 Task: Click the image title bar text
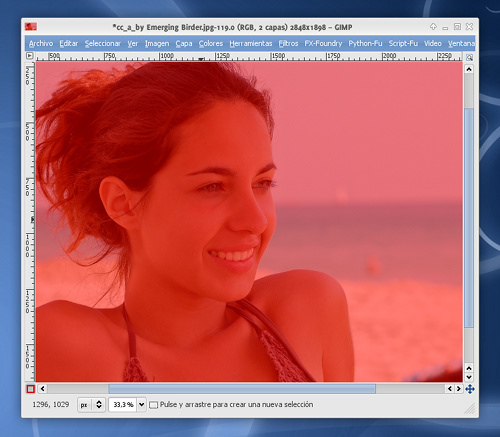point(232,27)
